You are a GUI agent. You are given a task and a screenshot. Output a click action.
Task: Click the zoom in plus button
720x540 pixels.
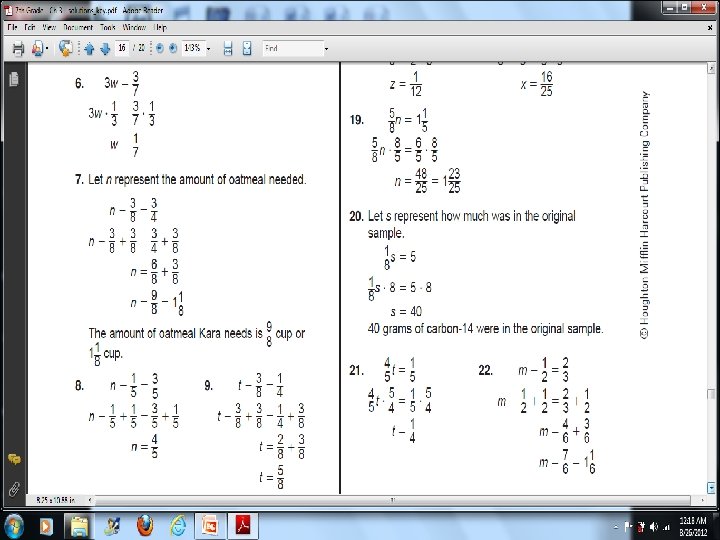click(173, 48)
